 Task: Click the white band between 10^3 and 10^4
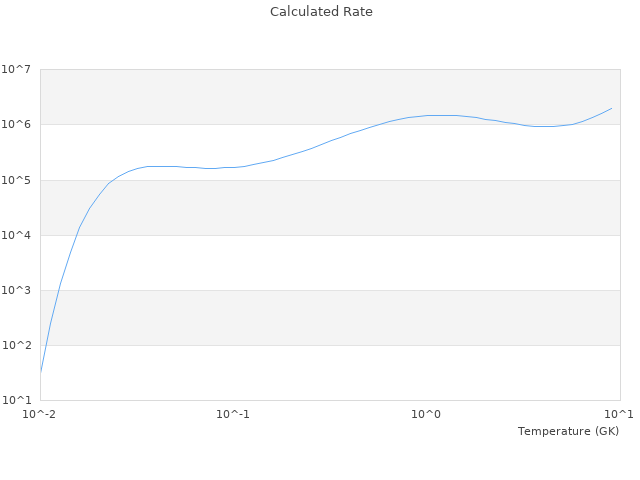[x=330, y=263]
